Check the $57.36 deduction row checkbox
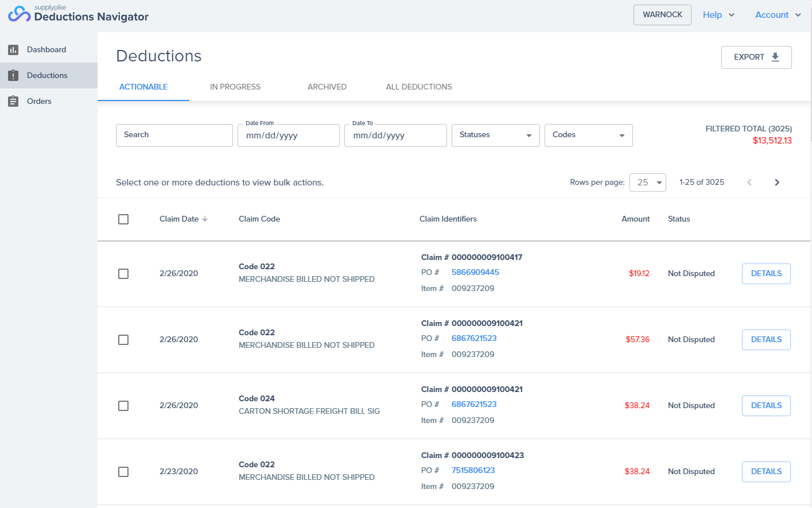Screen dimensions: 812x508 click(123, 340)
